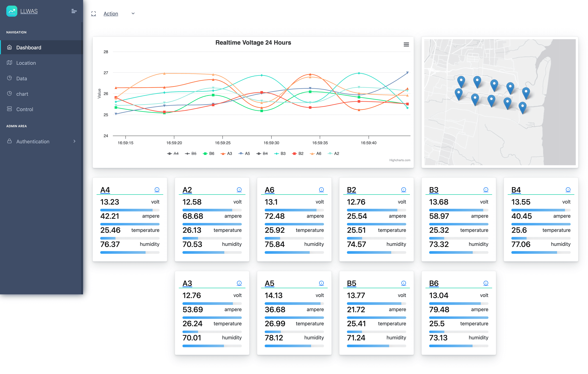Click the LLWAS logo icon

12,11
